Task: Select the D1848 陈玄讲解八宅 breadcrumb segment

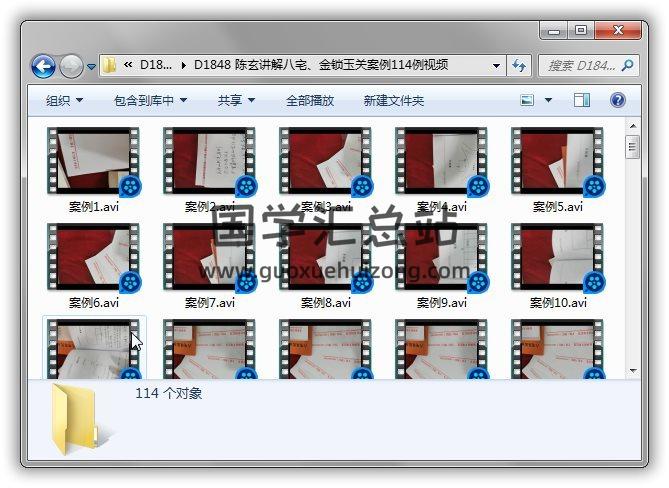Action: (x=321, y=65)
